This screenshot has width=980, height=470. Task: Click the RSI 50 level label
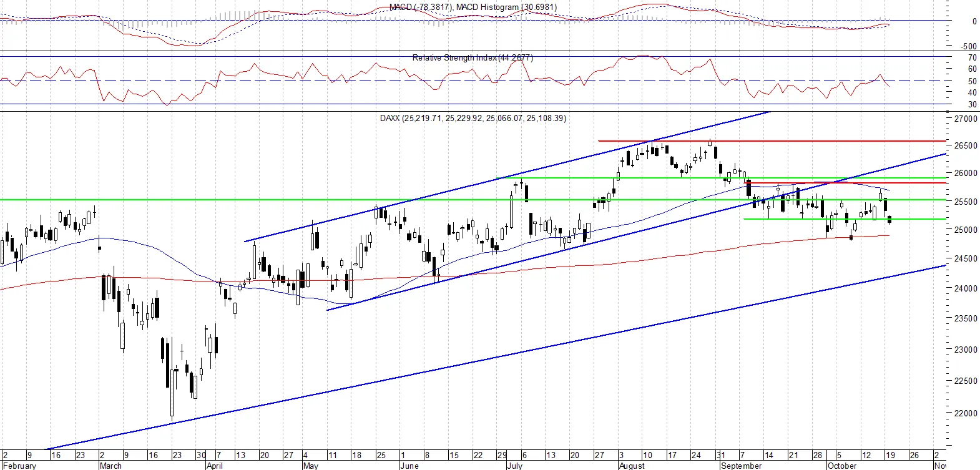click(972, 82)
